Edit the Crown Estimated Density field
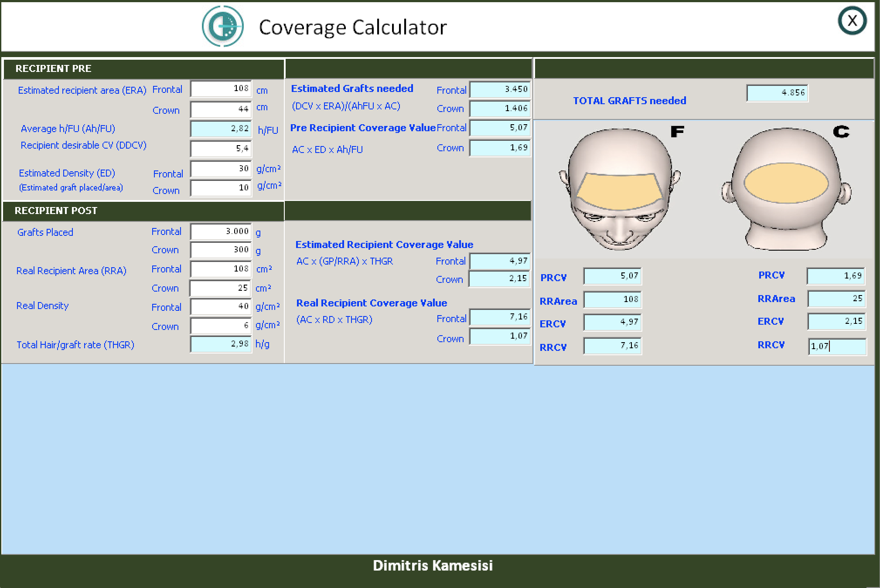 click(221, 188)
